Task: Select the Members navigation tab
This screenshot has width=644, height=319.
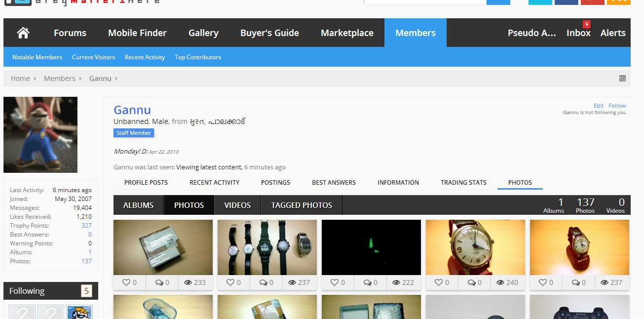Action: (416, 33)
